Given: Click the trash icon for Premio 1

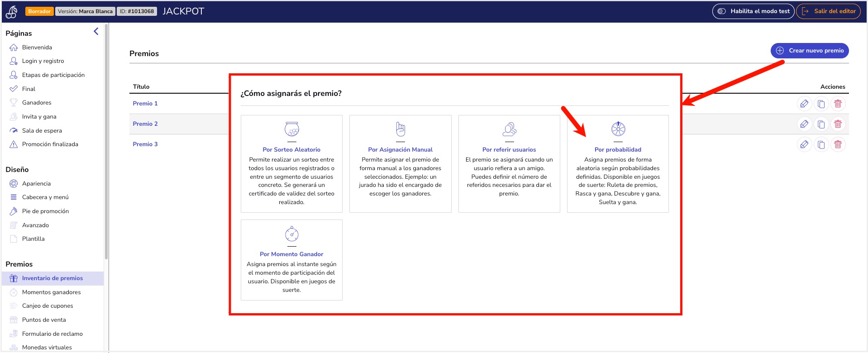Looking at the screenshot, I should (x=838, y=104).
